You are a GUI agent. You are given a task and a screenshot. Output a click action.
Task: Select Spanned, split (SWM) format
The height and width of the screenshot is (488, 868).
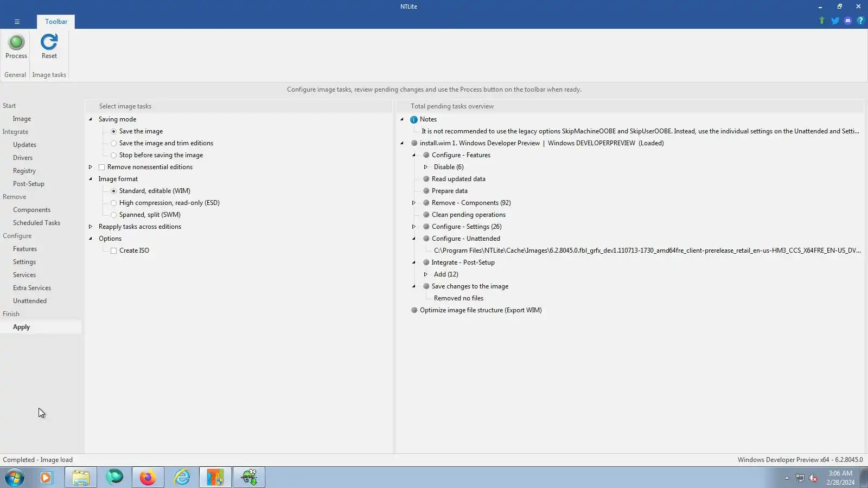point(113,215)
